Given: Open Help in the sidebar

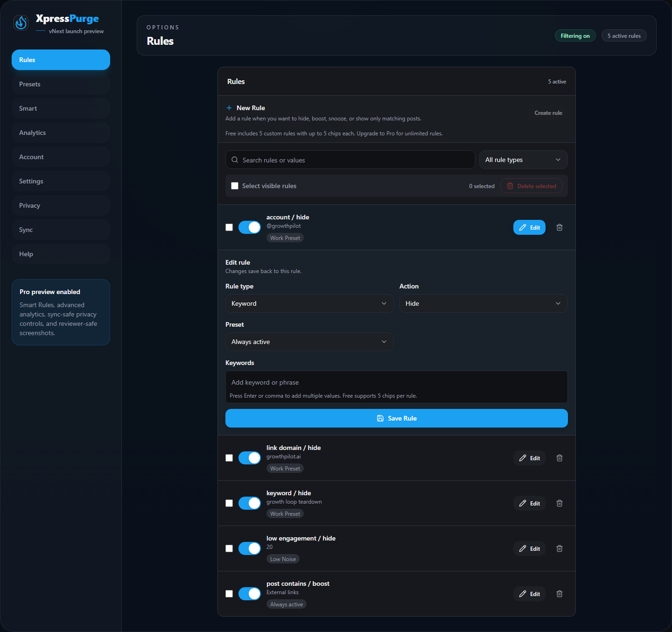Looking at the screenshot, I should pos(61,254).
